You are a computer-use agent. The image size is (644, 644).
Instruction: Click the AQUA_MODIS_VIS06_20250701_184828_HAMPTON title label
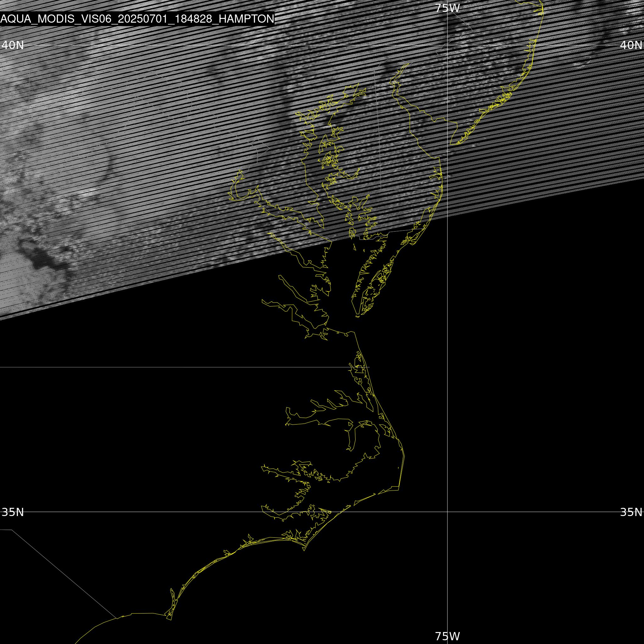(x=137, y=19)
